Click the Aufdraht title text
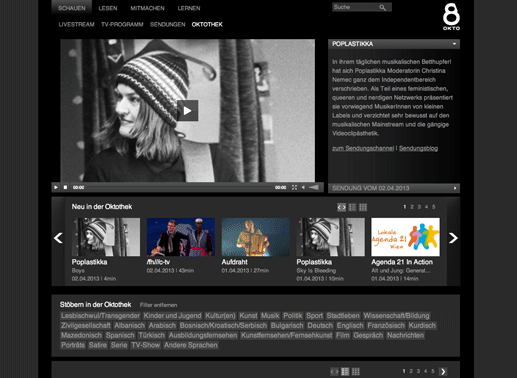Screen dimensions: 517x378 (x=235, y=262)
